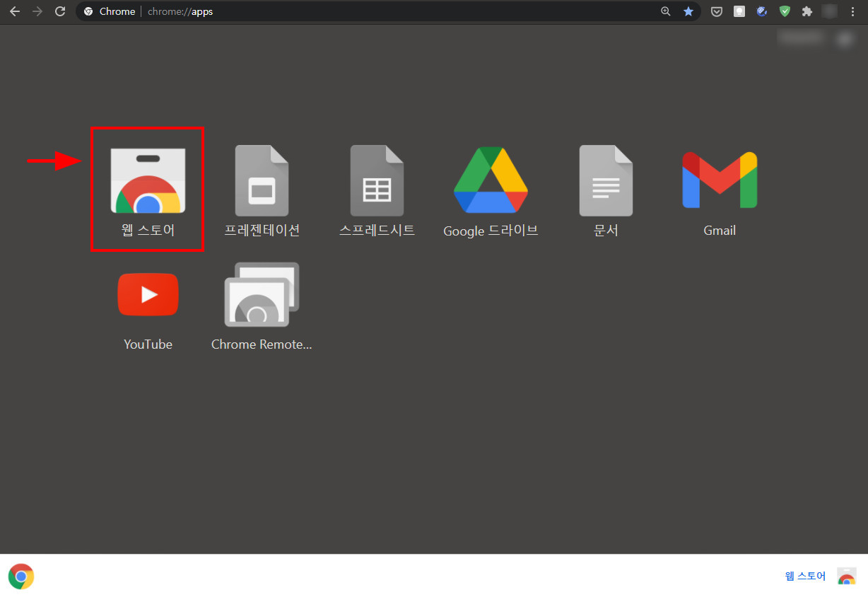868x597 pixels.
Task: Open the Pocket extension icon
Action: pyautogui.click(x=717, y=11)
